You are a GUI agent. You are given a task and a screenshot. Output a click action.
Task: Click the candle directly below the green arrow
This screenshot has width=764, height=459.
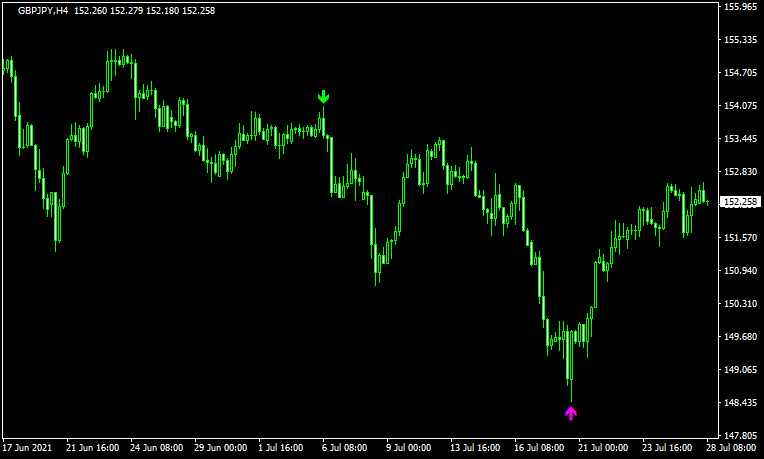[x=323, y=124]
